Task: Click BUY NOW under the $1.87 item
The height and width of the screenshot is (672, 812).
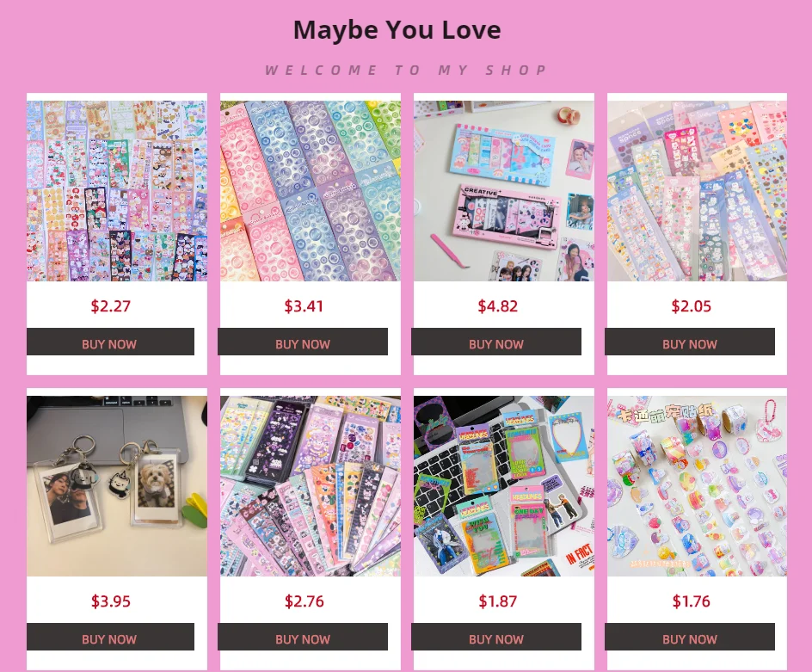Action: pyautogui.click(x=496, y=637)
